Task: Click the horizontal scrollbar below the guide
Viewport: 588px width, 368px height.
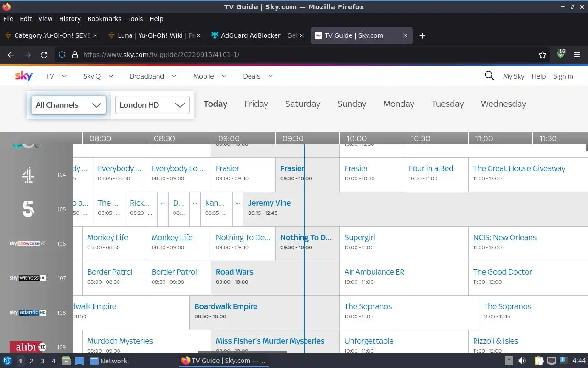Action: click(x=242, y=352)
